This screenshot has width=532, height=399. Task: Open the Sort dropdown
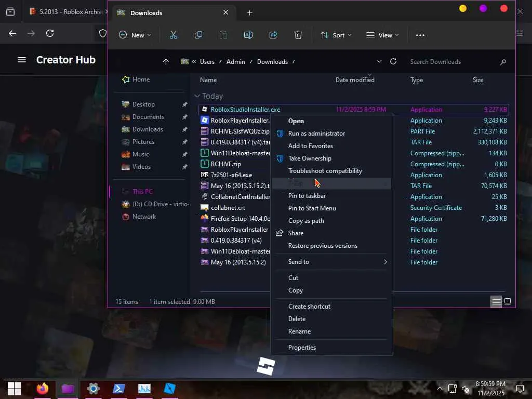(x=336, y=35)
